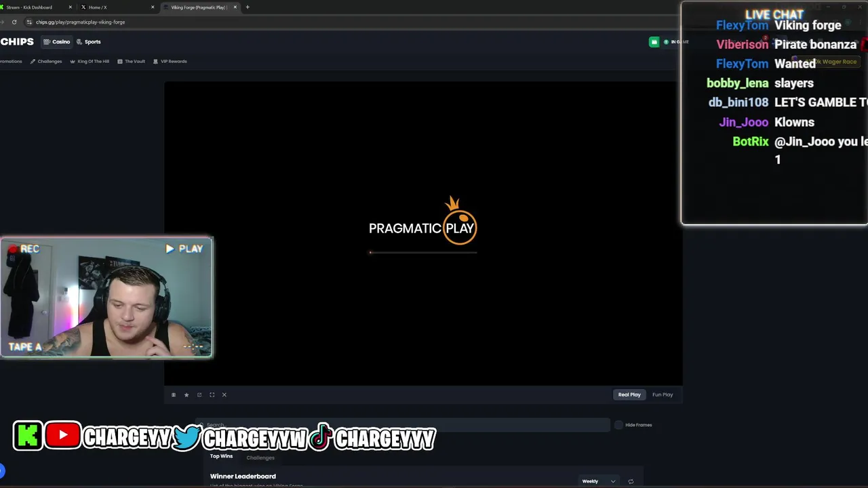Image resolution: width=868 pixels, height=488 pixels.
Task: Close the Home / X browser tab
Action: pos(153,7)
